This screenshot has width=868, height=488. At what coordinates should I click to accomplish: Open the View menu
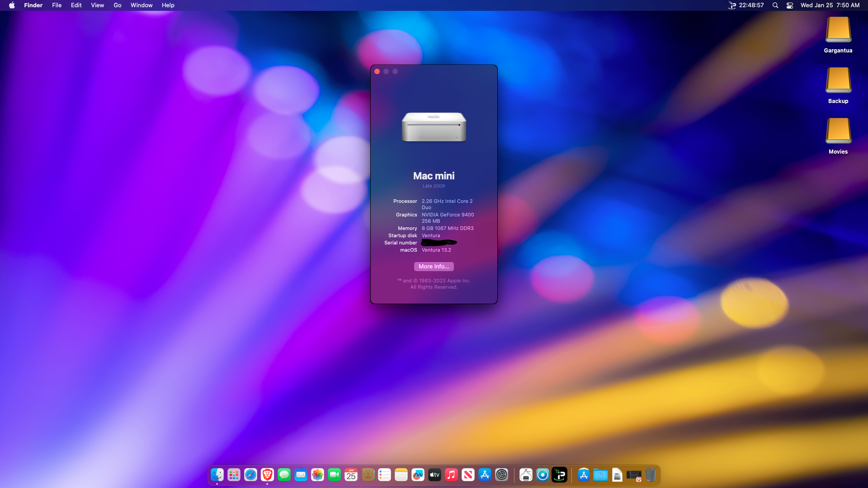tap(97, 5)
